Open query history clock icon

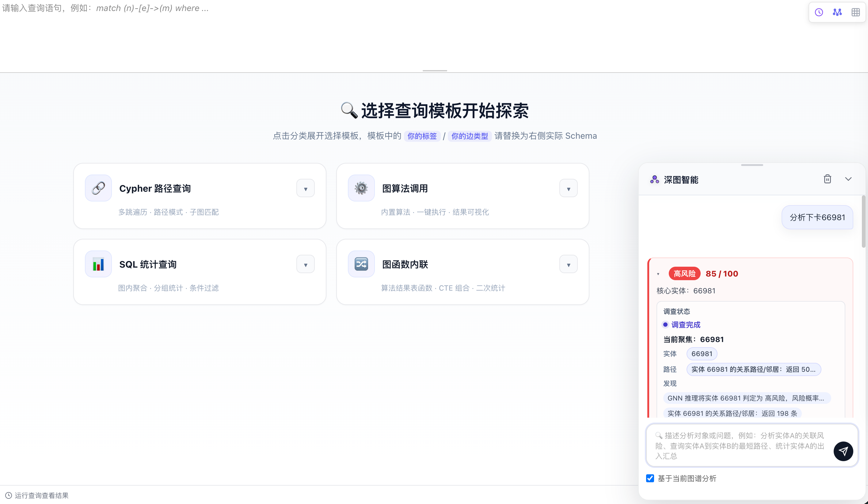819,12
